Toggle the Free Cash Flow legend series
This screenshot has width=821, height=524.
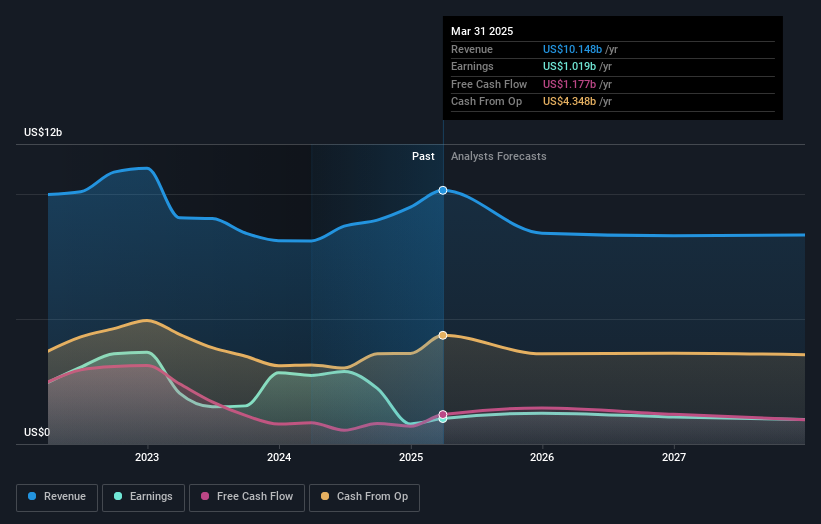pos(247,497)
